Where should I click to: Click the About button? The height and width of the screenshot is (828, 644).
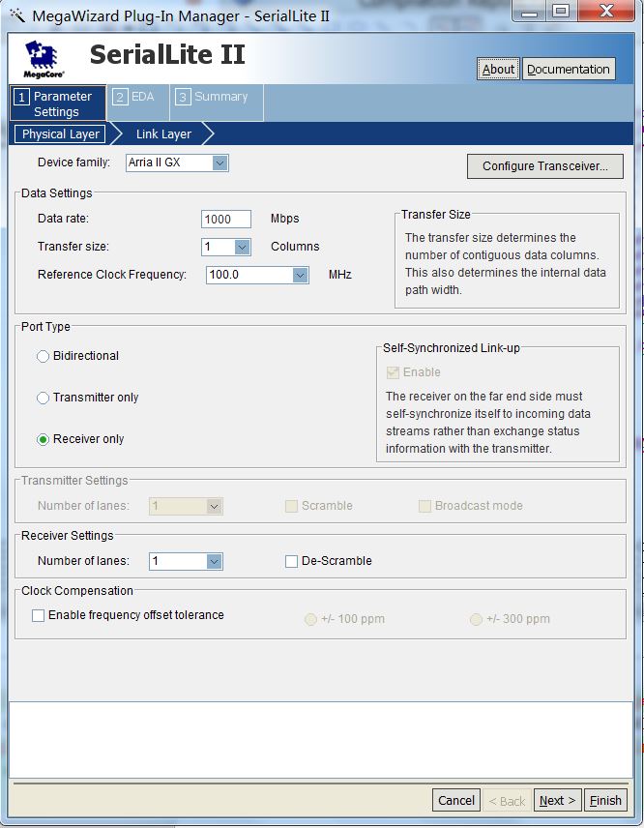[x=498, y=70]
